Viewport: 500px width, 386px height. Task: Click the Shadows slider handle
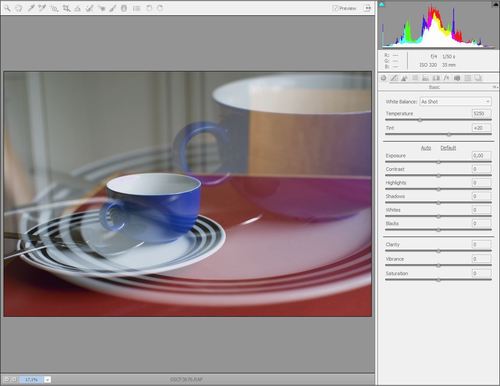[x=439, y=203]
